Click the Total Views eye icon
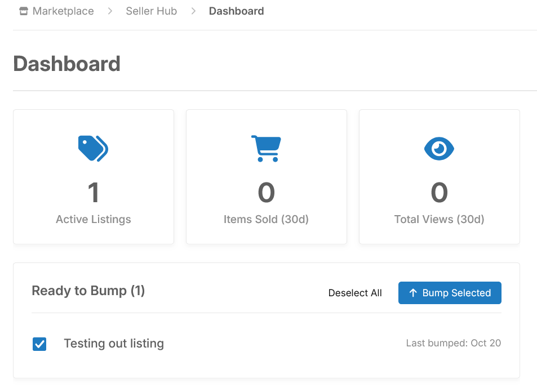 [x=439, y=149]
